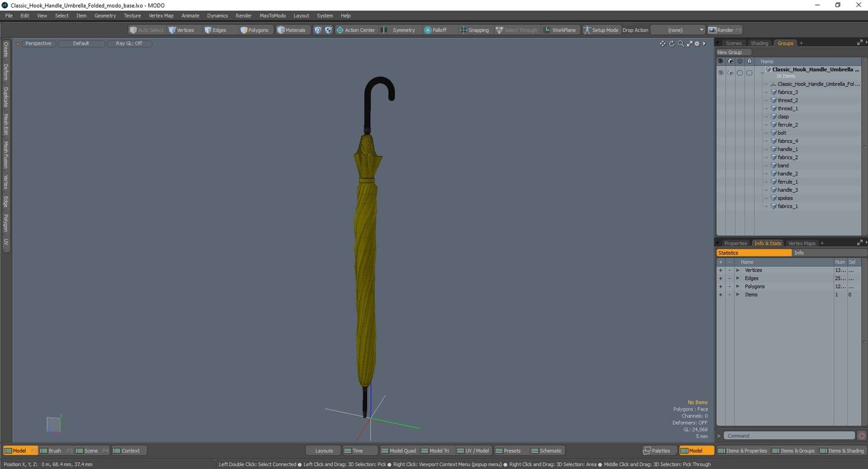Viewport: 868px width, 469px height.
Task: Toggle first checkbox in Classic_Hook_Handle_Umbrella group row
Action: [x=740, y=73]
